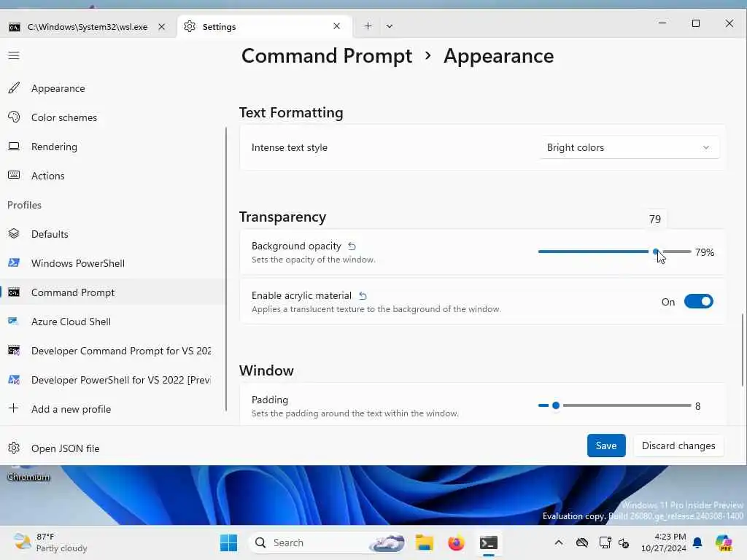Click the Defaults layers icon
The width and height of the screenshot is (747, 560).
pos(14,234)
